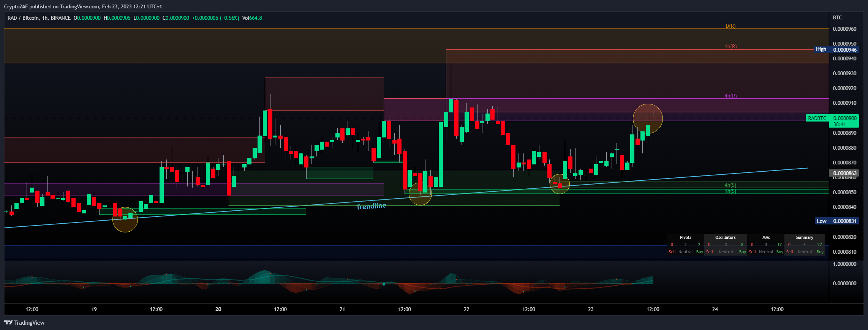Click the green RADBTC current price label

[x=817, y=118]
